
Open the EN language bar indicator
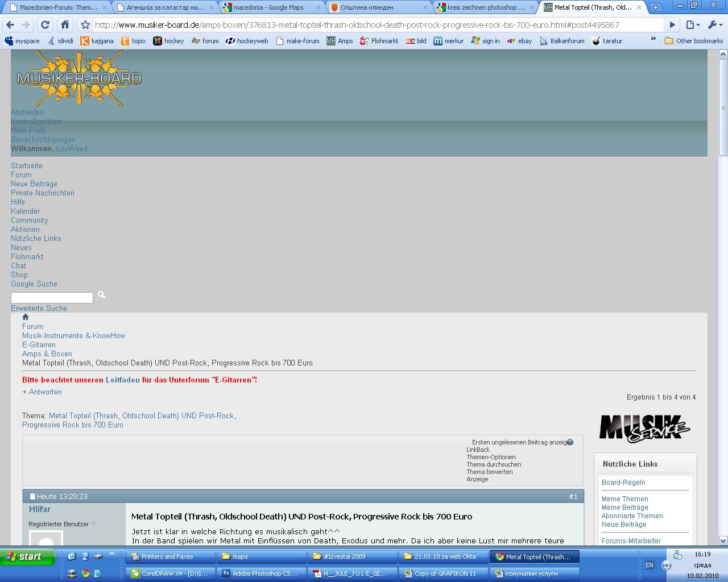(x=650, y=565)
